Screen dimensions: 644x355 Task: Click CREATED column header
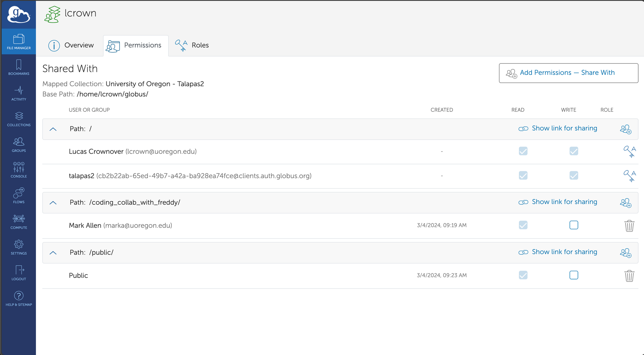tap(441, 110)
